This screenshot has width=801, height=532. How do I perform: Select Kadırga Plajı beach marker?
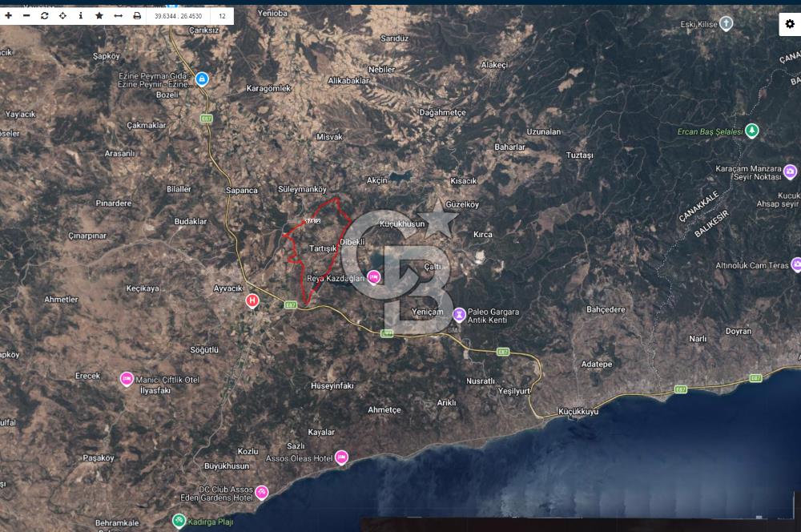tap(179, 522)
